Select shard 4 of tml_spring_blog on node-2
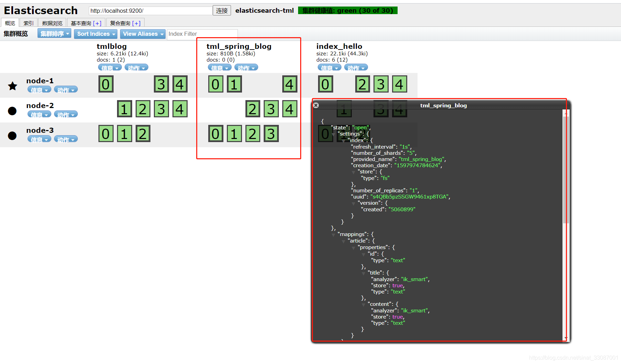The height and width of the screenshot is (364, 621). (x=290, y=109)
